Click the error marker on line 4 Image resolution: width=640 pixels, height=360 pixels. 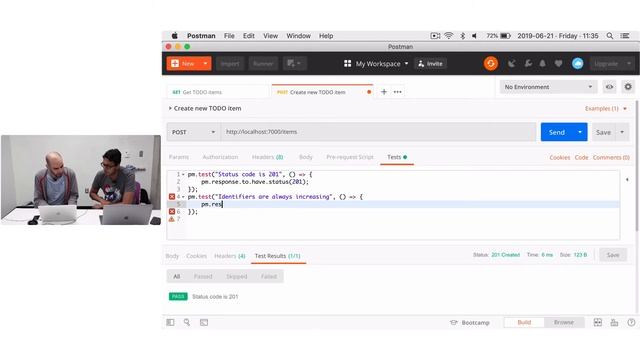point(172,197)
